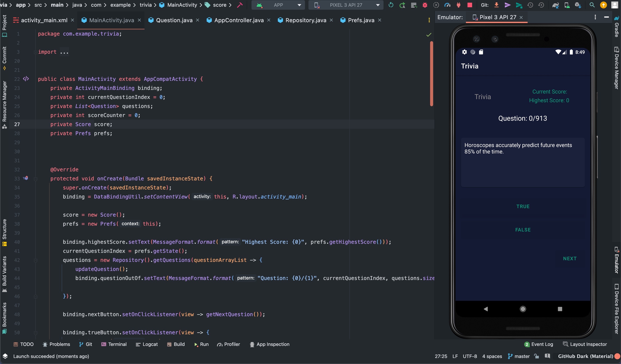Click the related XML file gutter icon
This screenshot has height=364, width=621.
pos(26,79)
